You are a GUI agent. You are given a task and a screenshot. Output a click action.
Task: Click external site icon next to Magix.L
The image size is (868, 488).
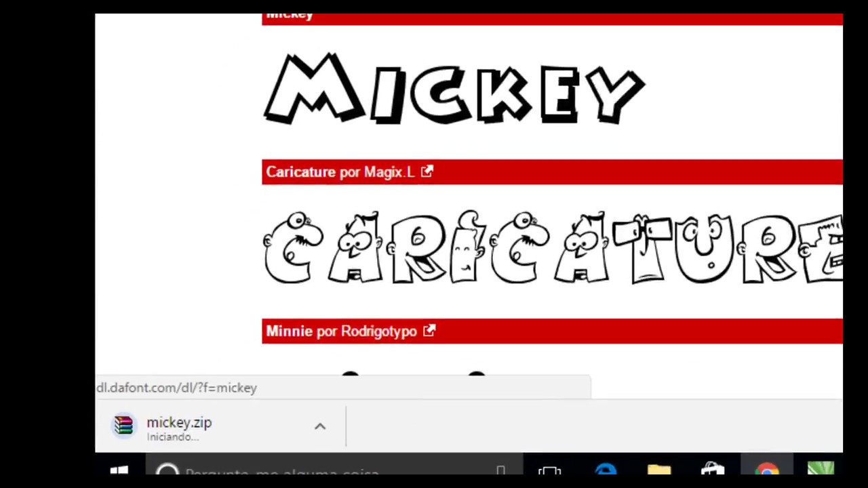click(x=427, y=171)
